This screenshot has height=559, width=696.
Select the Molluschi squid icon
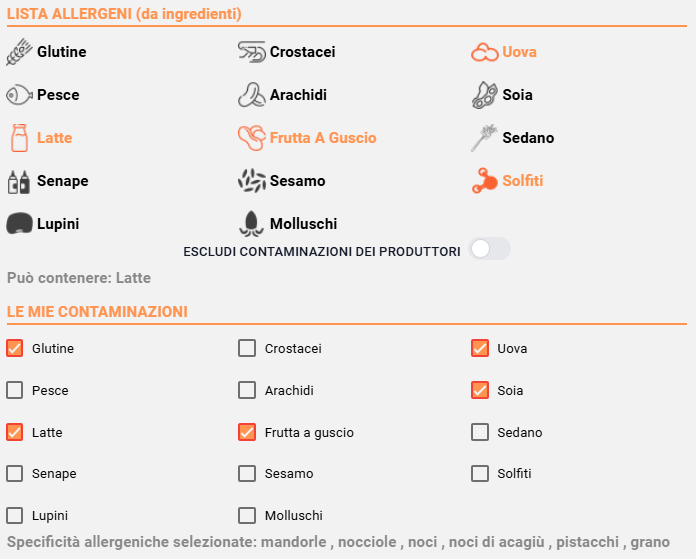click(252, 224)
